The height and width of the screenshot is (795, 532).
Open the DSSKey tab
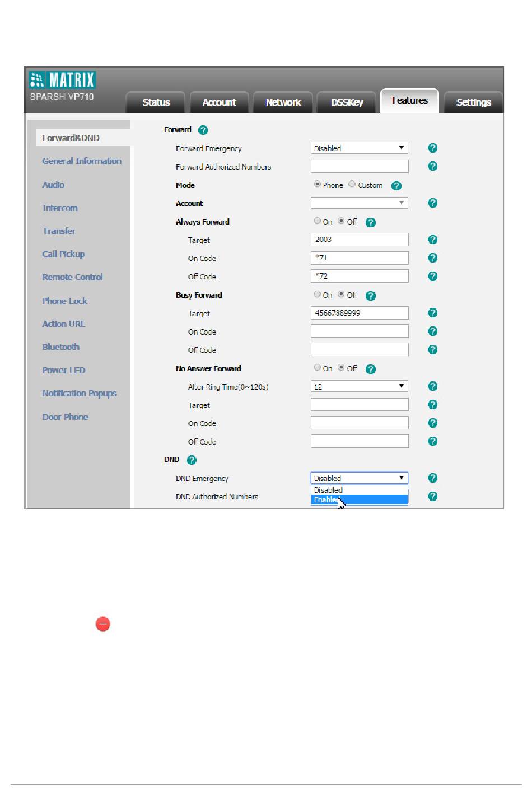click(347, 102)
